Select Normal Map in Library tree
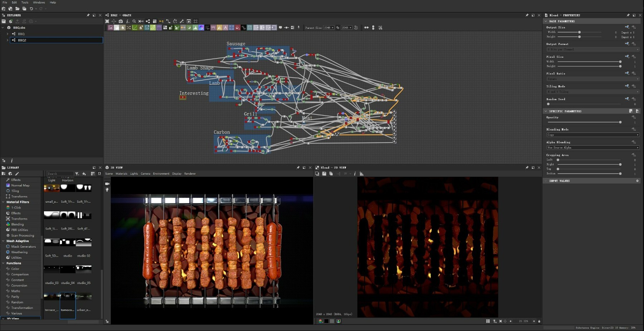This screenshot has width=644, height=331. [x=20, y=185]
